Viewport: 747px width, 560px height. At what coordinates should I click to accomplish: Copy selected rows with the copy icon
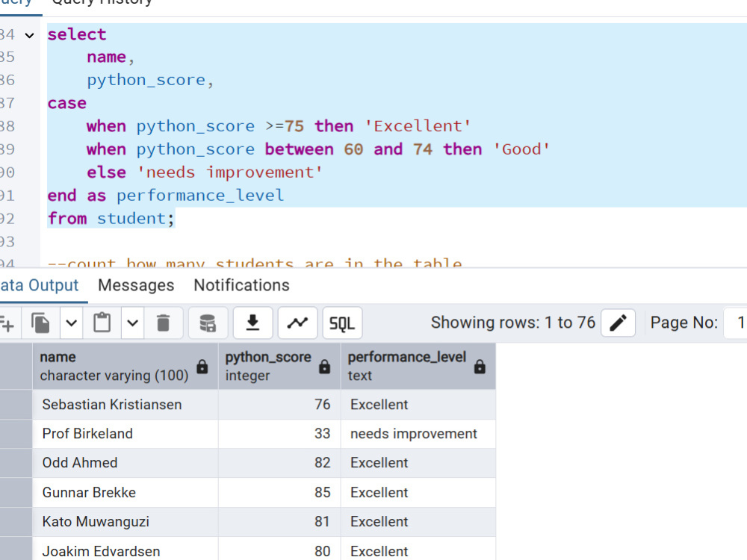[x=40, y=323]
